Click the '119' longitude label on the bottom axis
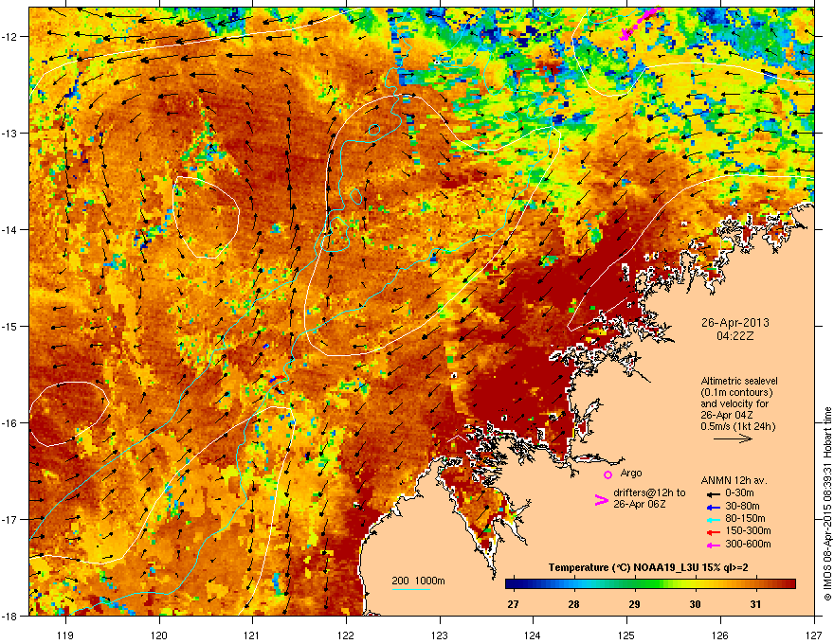This screenshot has width=834, height=644. [x=65, y=635]
